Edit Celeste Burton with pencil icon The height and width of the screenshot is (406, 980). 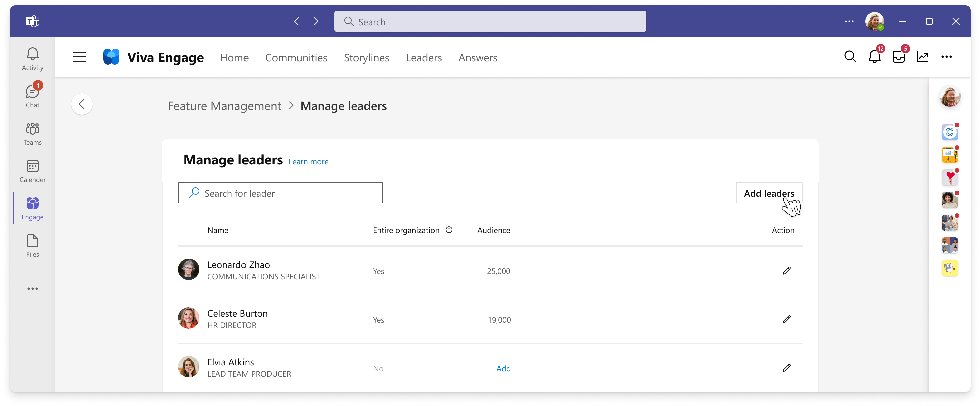[x=786, y=319]
